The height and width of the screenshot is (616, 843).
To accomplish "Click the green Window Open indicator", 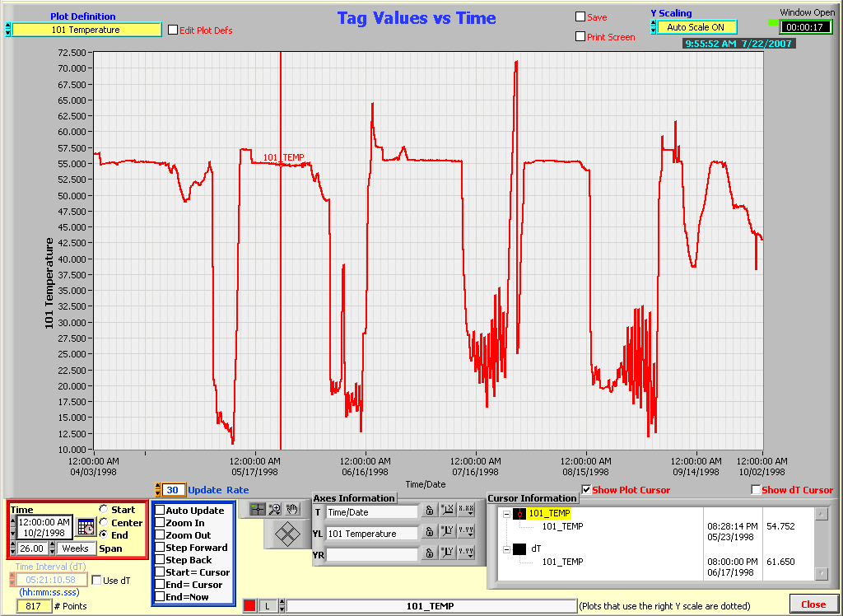I will (772, 22).
